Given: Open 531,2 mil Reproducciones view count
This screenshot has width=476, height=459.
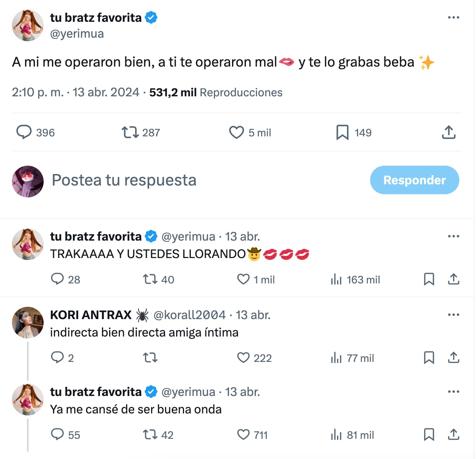Looking at the screenshot, I should [216, 92].
